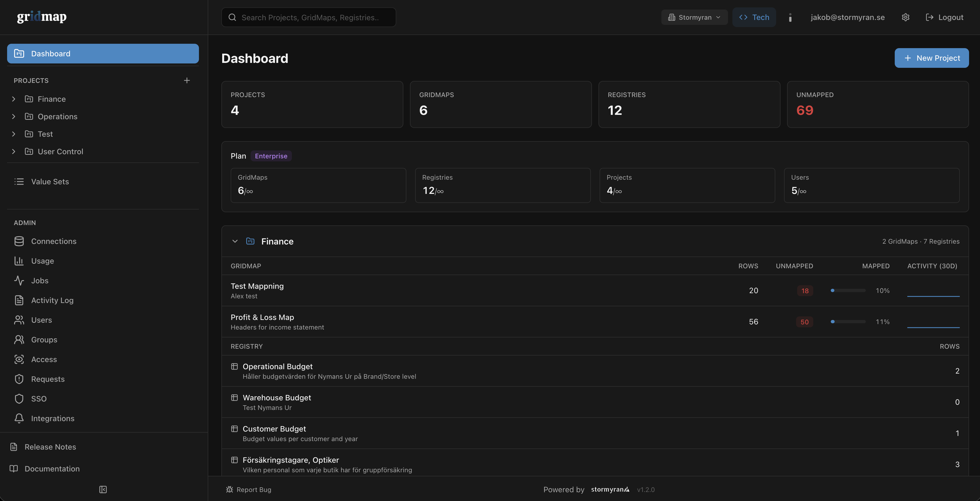Click Test Mappning mapped progress bar
Image resolution: width=980 pixels, height=501 pixels.
pyautogui.click(x=848, y=290)
